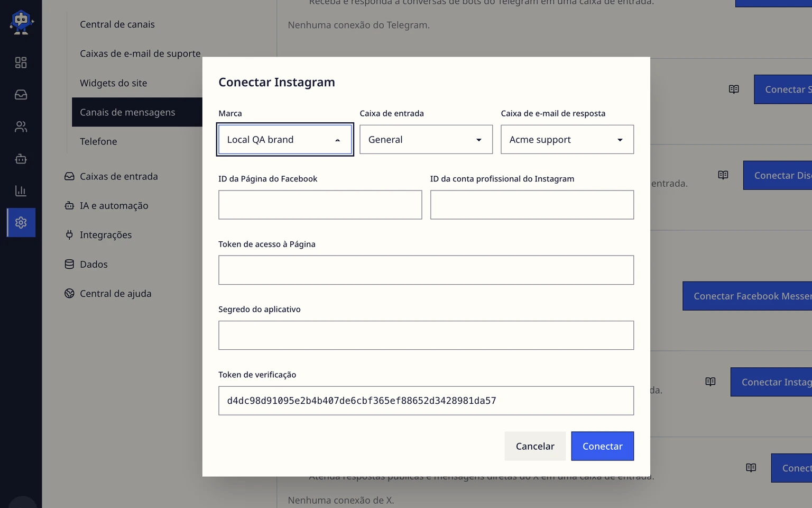Screen dimensions: 812x508
Task: Open Dados section
Action: 86,264
